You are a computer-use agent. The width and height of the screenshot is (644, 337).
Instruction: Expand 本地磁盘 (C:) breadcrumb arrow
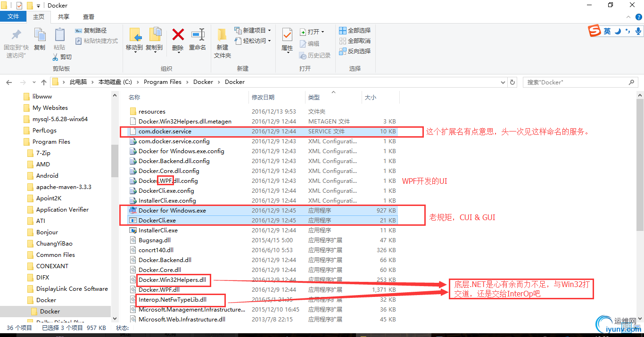pos(138,82)
